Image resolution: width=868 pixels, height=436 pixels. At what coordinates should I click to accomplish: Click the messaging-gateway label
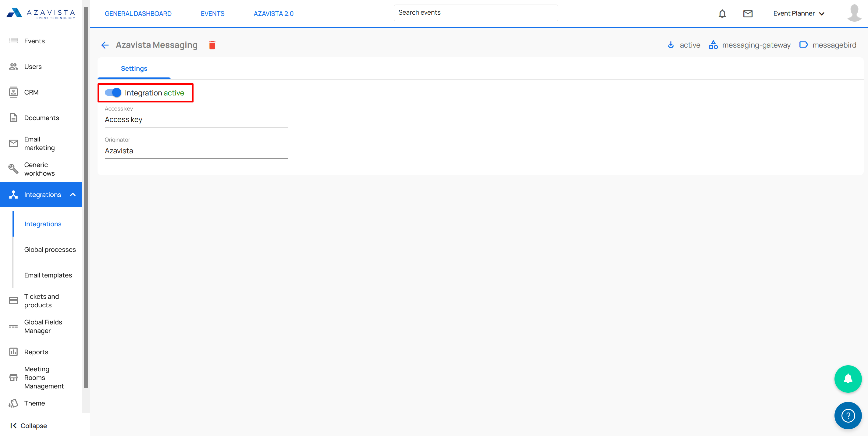click(756, 45)
